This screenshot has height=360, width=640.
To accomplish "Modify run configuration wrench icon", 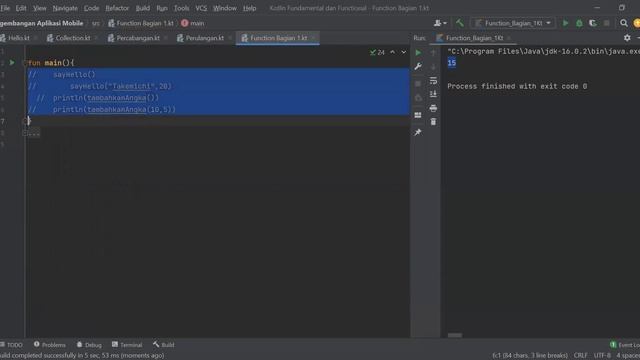I will 418,66.
